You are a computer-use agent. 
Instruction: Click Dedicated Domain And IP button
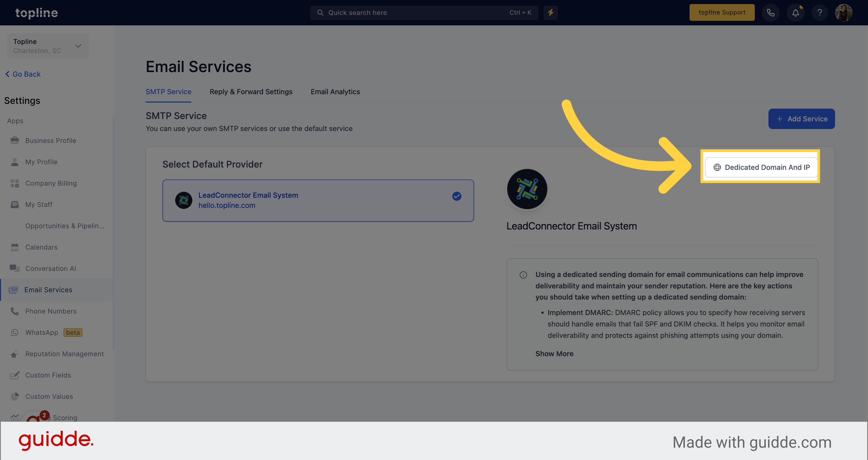pyautogui.click(x=761, y=167)
